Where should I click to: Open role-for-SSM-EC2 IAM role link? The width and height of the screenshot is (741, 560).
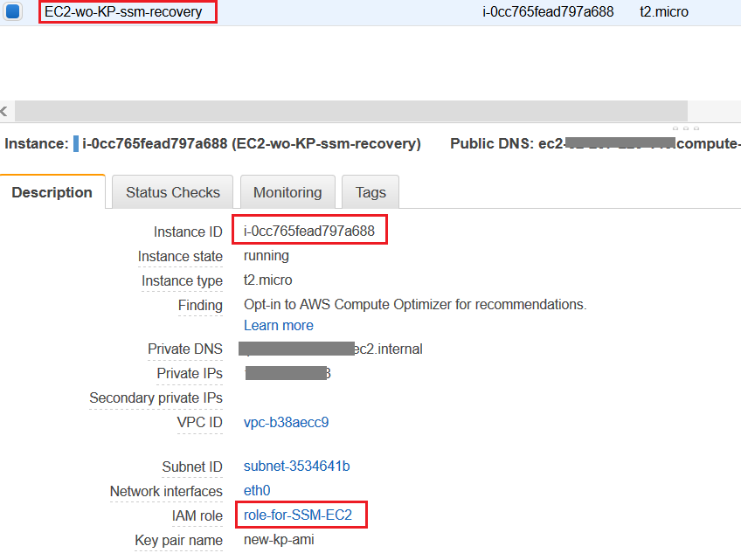298,515
